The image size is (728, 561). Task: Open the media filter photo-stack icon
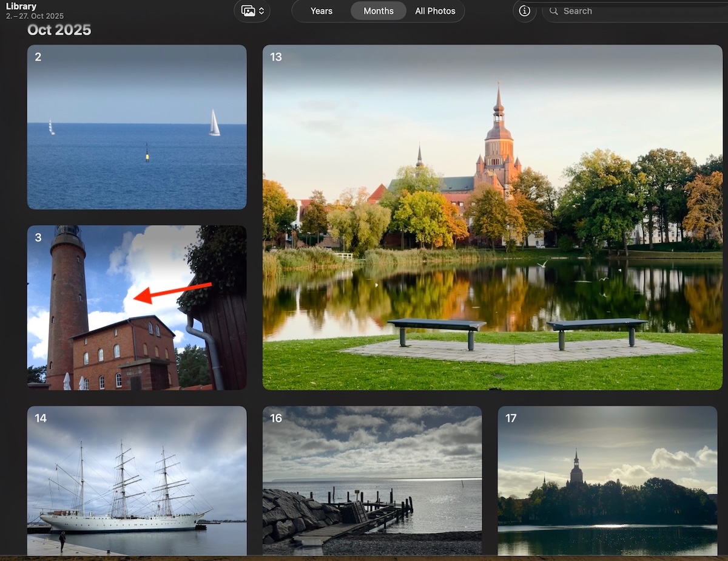[x=248, y=11]
